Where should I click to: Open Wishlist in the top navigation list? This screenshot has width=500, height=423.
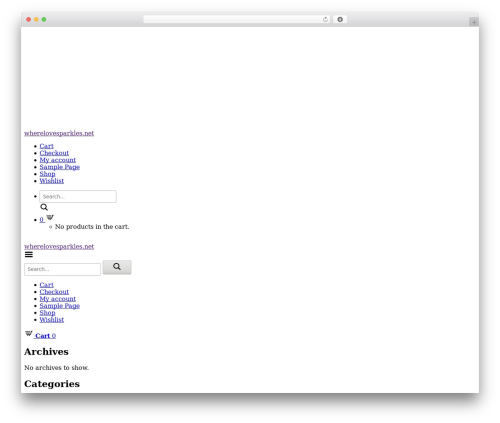coord(52,181)
